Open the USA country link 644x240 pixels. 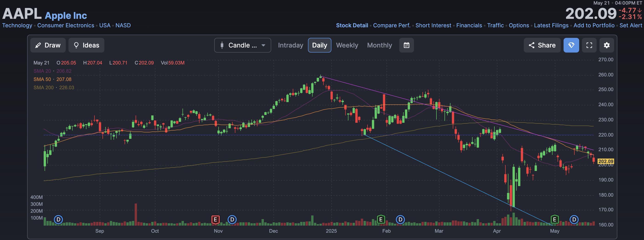(x=105, y=25)
